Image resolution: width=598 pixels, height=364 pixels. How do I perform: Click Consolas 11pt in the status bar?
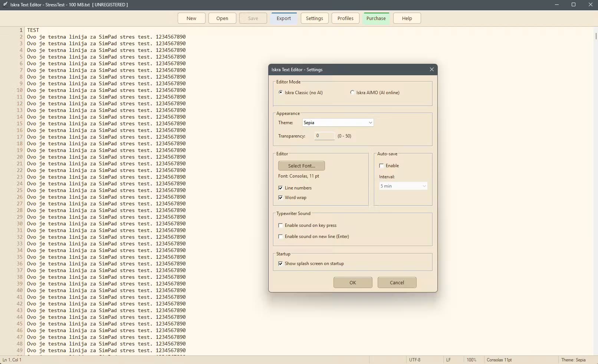[x=499, y=360]
